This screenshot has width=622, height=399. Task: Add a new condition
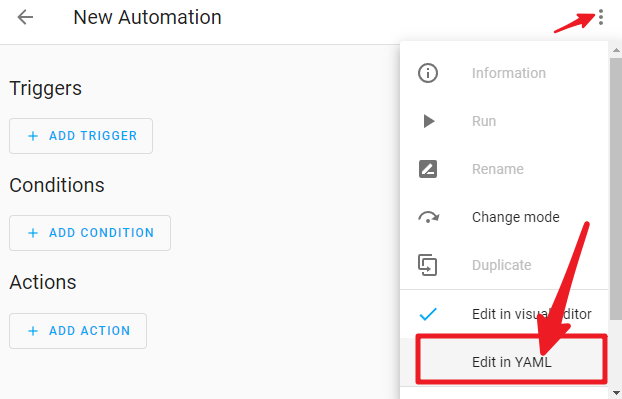[x=90, y=233]
